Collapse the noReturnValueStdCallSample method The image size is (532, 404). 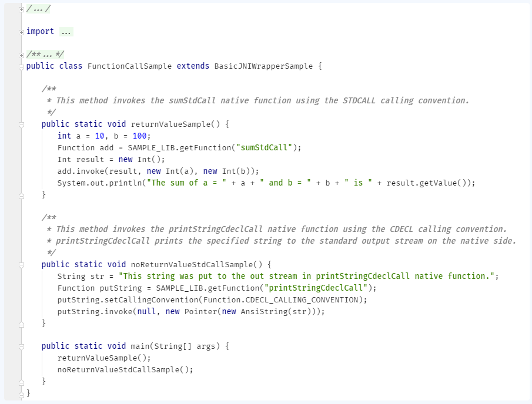21,265
